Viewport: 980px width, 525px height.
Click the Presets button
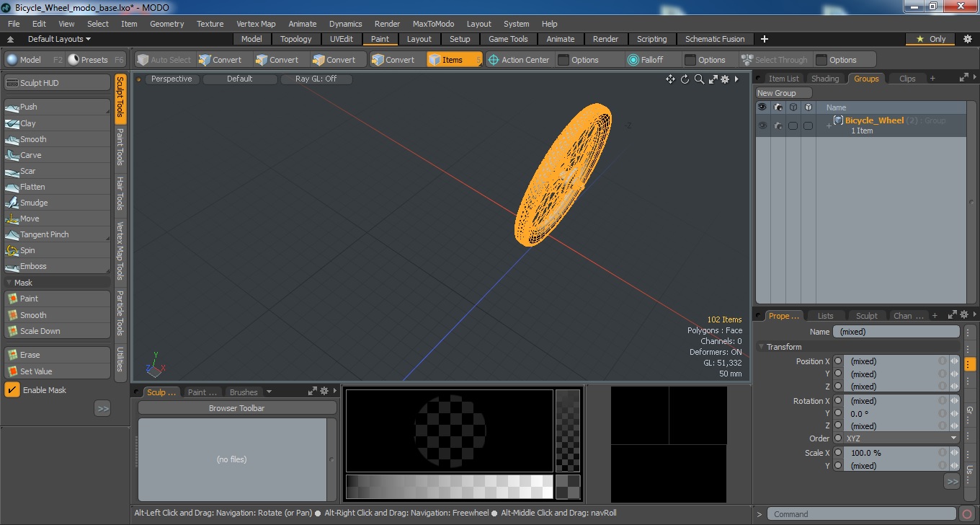[97, 60]
